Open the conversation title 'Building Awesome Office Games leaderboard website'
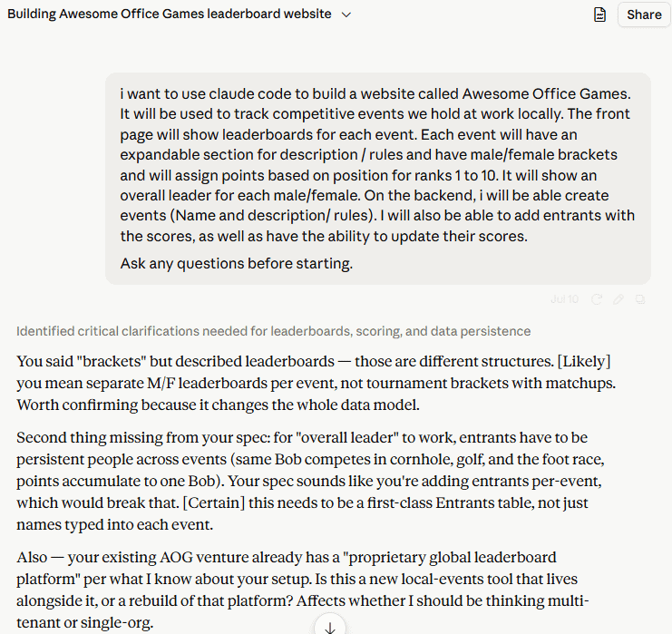This screenshot has height=634, width=672. pyautogui.click(x=170, y=14)
